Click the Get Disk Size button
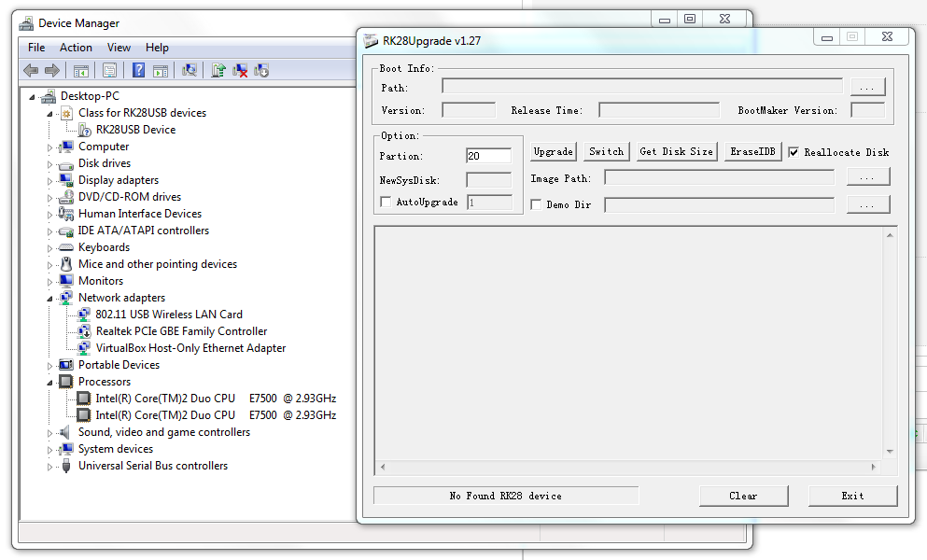The image size is (927, 560). 676,151
